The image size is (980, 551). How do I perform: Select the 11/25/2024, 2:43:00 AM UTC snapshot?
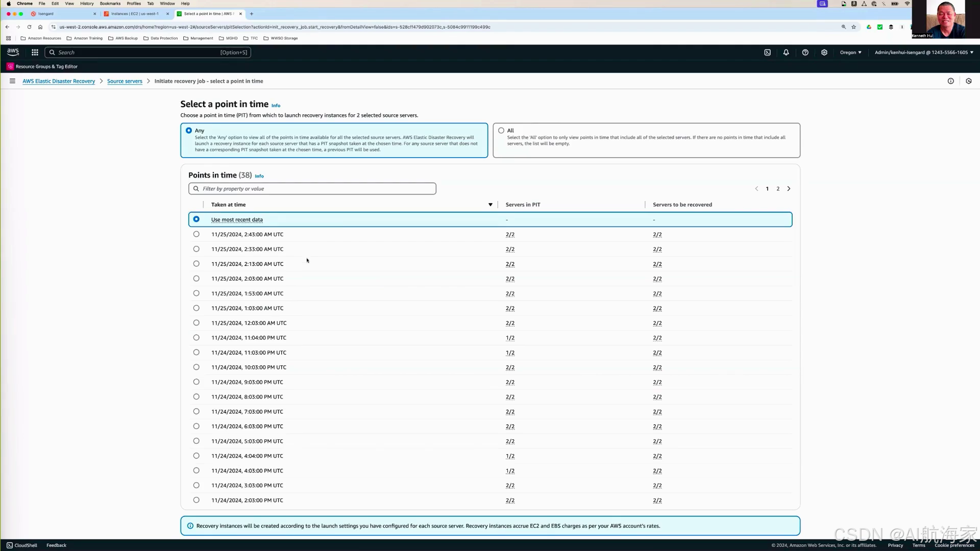pyautogui.click(x=196, y=234)
